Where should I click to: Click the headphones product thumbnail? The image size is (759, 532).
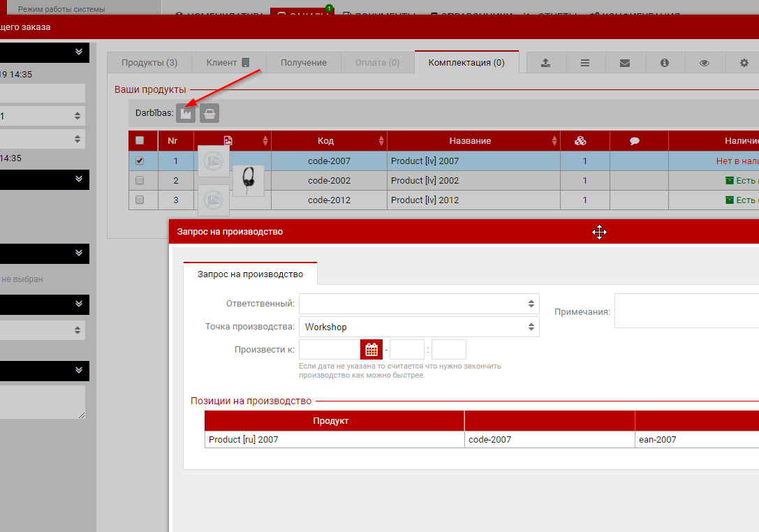tap(249, 181)
